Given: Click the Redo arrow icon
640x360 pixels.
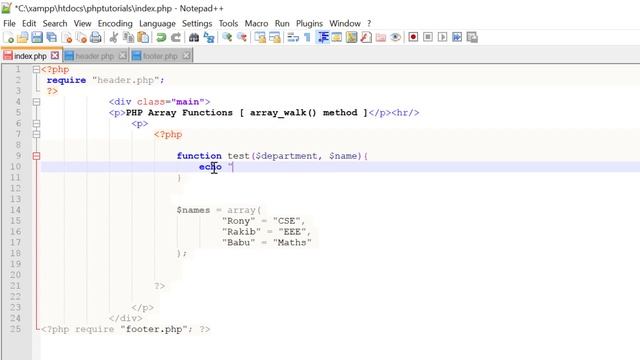Looking at the screenshot, I should point(176,38).
